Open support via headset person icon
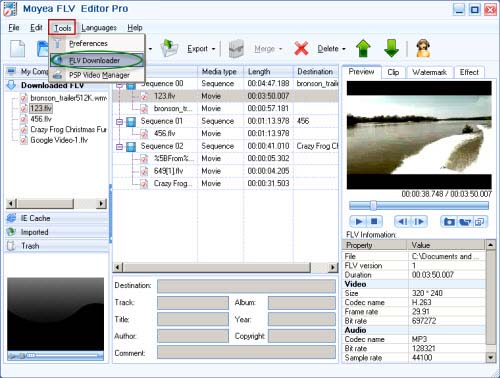This screenshot has height=378, width=500. point(423,49)
